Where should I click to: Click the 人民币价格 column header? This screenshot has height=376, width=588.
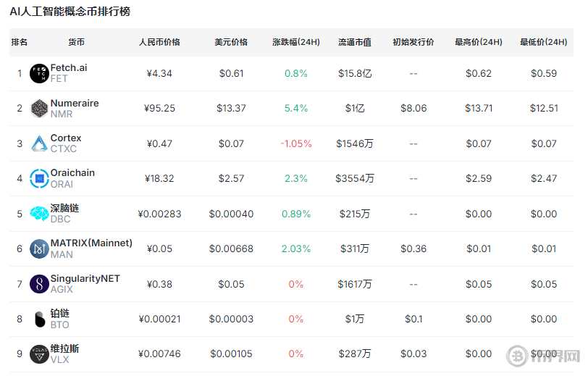[x=159, y=42]
